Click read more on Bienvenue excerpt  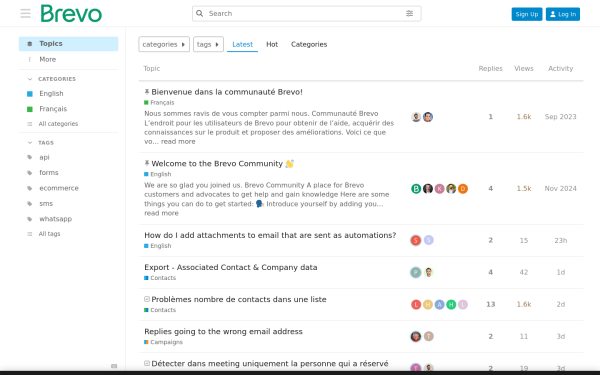coord(178,142)
